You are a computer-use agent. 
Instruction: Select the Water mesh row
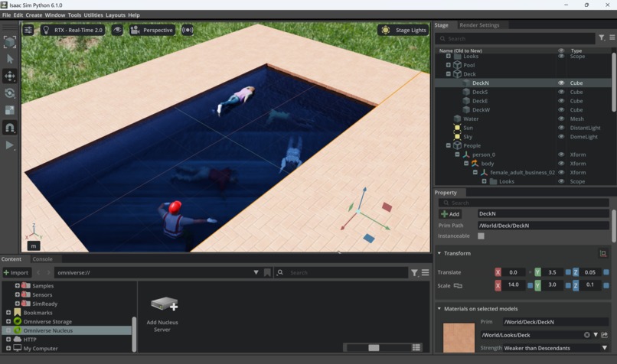(x=523, y=119)
